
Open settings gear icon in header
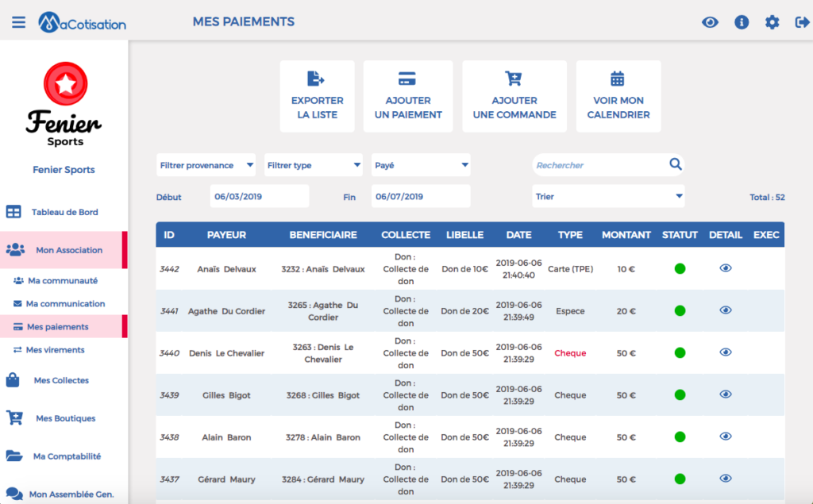pyautogui.click(x=772, y=22)
